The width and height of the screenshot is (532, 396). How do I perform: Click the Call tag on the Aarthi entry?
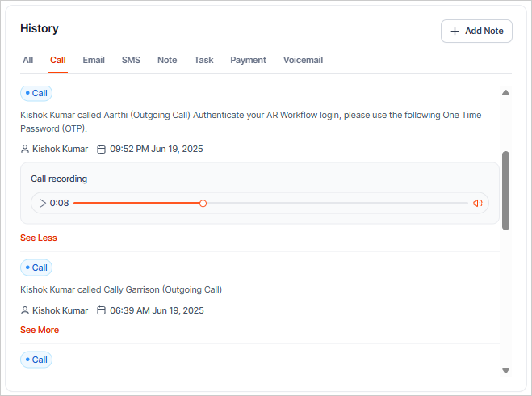[36, 93]
